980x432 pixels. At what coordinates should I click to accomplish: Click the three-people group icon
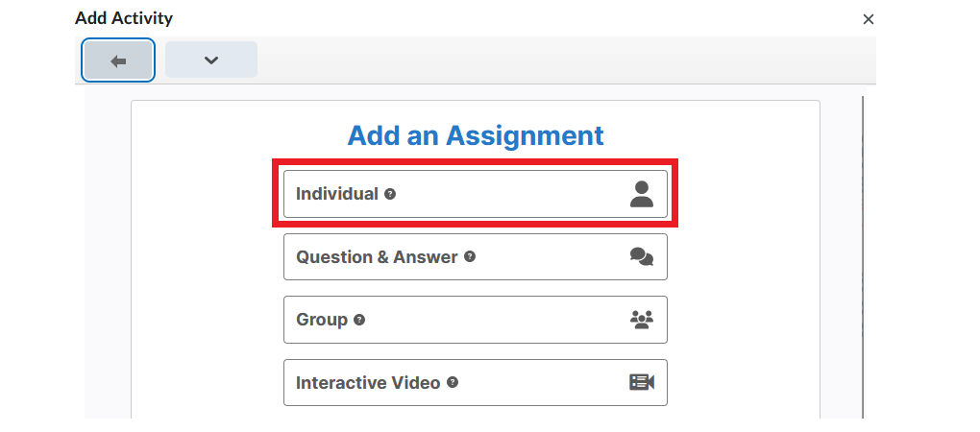point(641,320)
